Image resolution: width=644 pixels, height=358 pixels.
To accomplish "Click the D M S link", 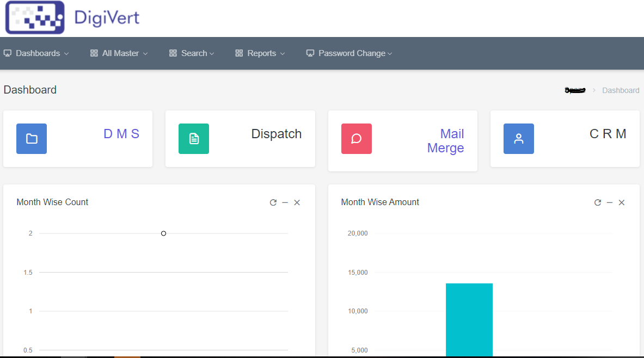I will coord(121,134).
